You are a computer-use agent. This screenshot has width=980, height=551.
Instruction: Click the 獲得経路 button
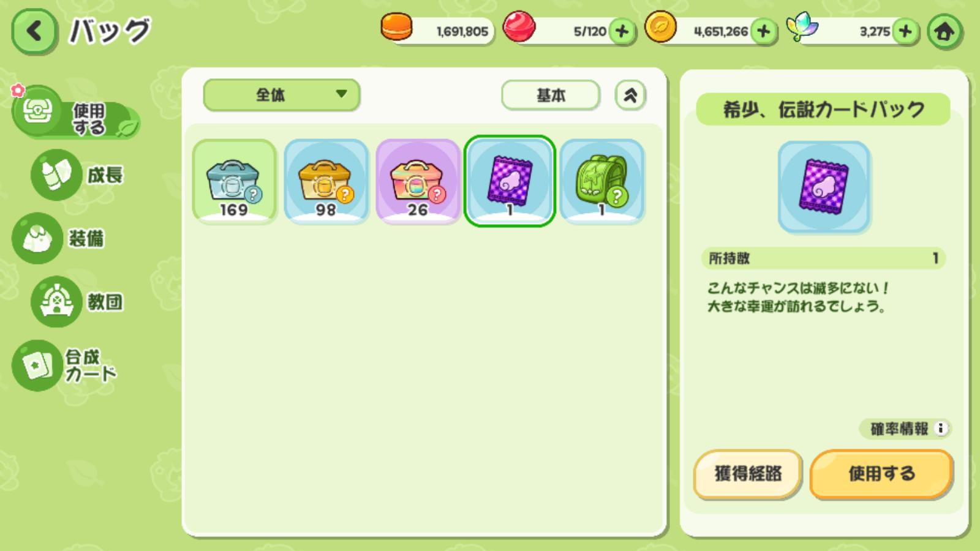click(748, 474)
